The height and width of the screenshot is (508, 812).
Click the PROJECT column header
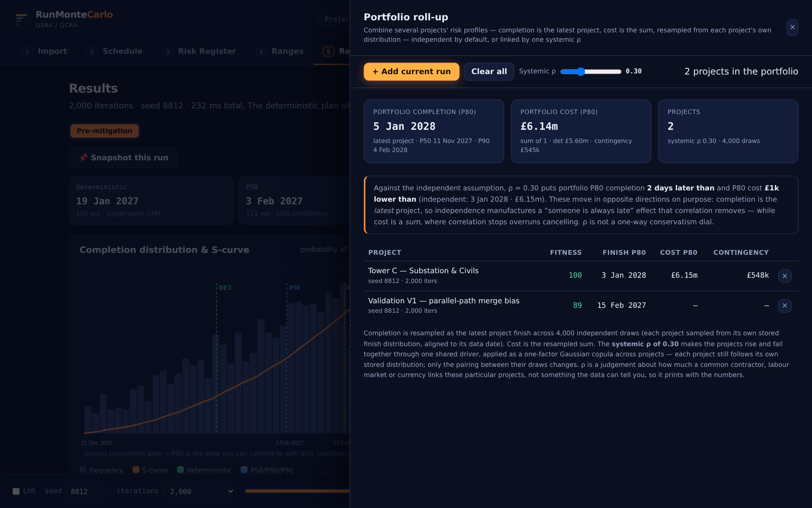point(385,252)
